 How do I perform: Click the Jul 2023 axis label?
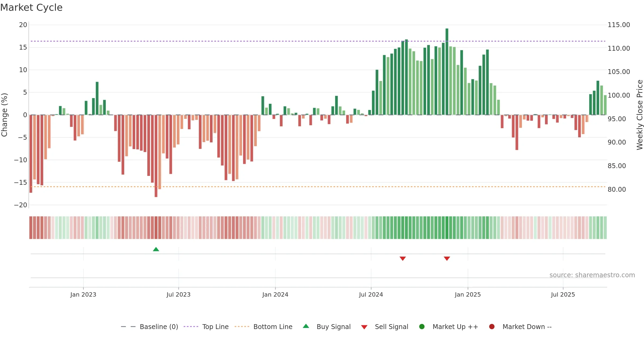[178, 294]
